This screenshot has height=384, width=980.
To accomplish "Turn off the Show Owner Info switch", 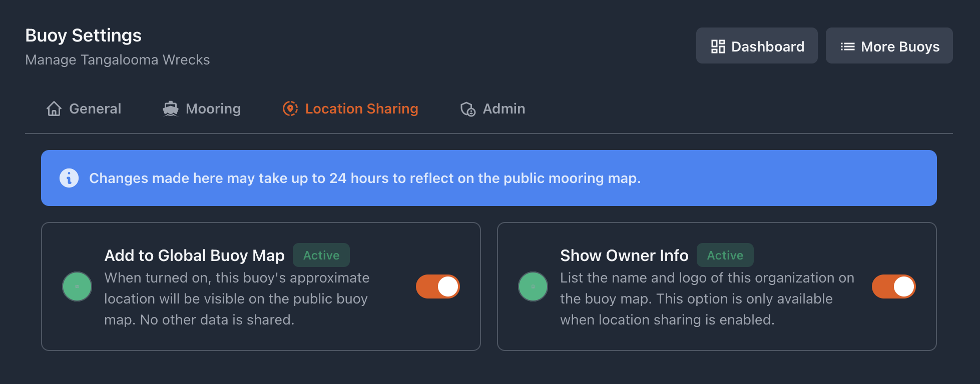I will pyautogui.click(x=893, y=286).
